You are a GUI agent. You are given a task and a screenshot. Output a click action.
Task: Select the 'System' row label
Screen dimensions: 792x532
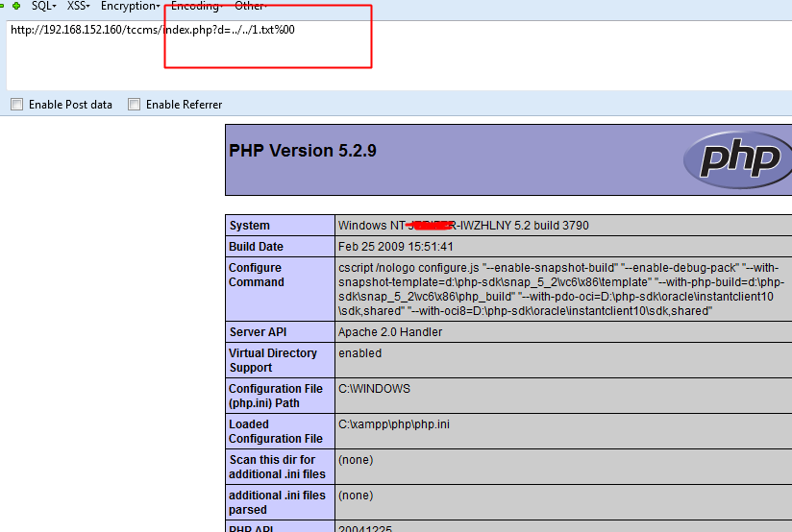pyautogui.click(x=250, y=225)
